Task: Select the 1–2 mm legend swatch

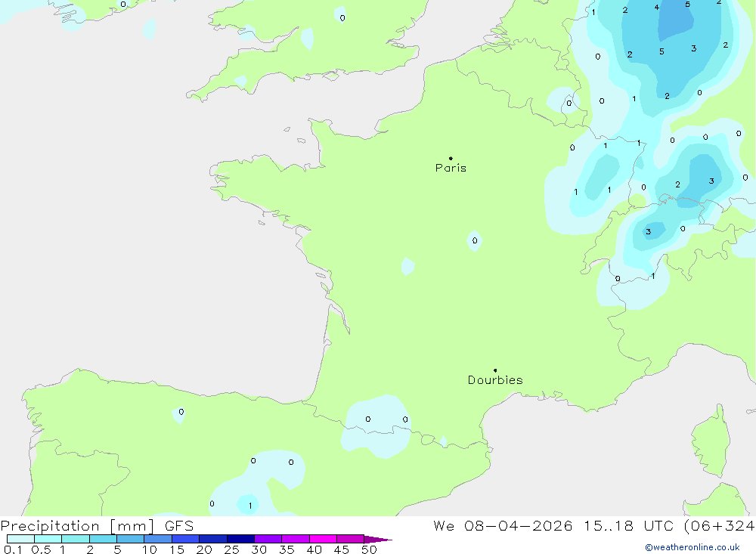Action: (76, 539)
